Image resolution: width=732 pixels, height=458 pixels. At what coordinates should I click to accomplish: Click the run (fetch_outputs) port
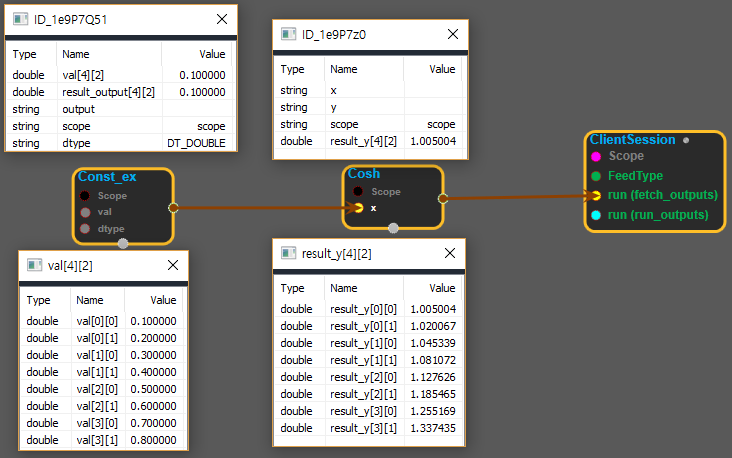[596, 195]
